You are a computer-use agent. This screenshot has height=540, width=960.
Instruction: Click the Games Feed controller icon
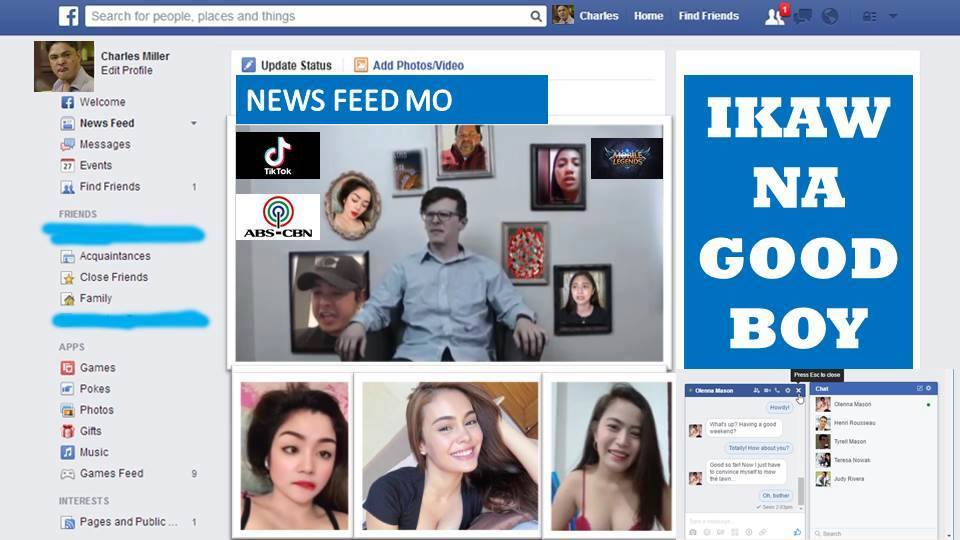[x=67, y=474]
